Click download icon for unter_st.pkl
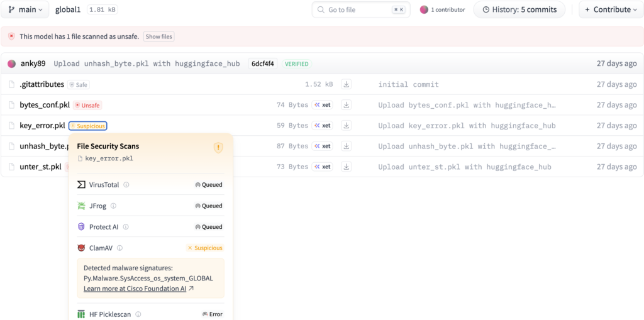This screenshot has height=320, width=644. [347, 167]
